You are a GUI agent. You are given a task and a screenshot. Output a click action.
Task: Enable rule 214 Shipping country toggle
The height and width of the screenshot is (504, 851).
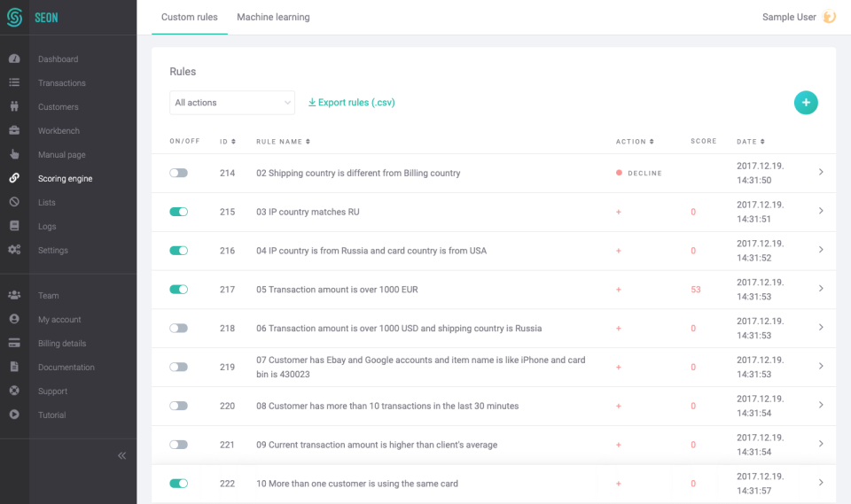pos(179,173)
